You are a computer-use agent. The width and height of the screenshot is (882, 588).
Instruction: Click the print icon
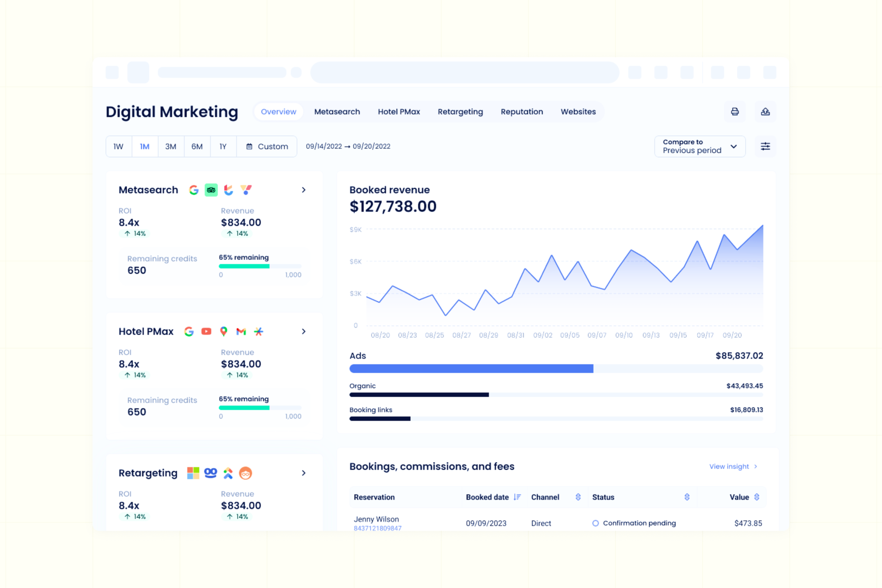(x=735, y=112)
